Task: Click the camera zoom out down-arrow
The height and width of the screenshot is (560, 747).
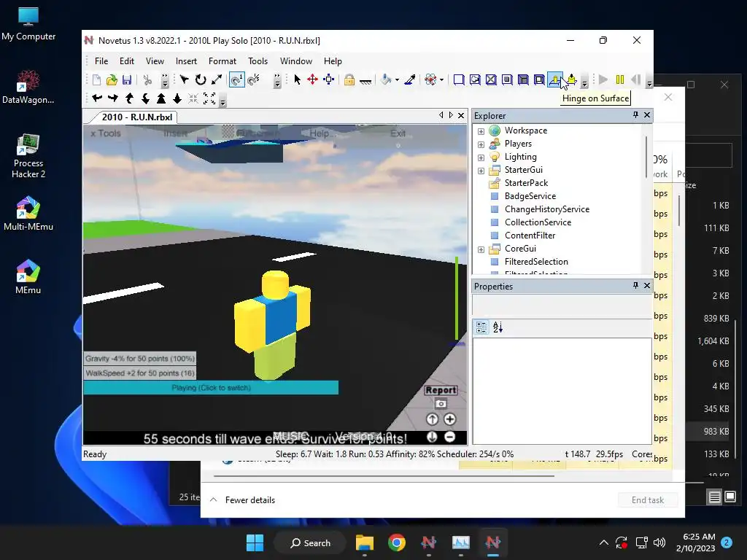Action: [x=177, y=98]
